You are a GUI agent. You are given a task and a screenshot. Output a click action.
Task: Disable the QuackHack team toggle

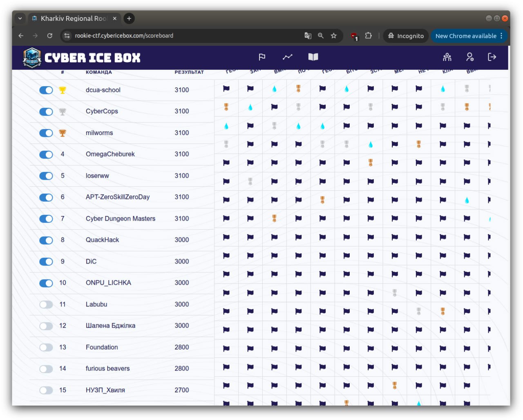point(46,240)
